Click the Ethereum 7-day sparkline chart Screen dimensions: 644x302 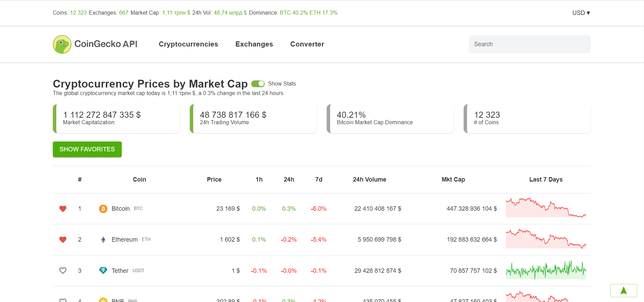[546, 239]
